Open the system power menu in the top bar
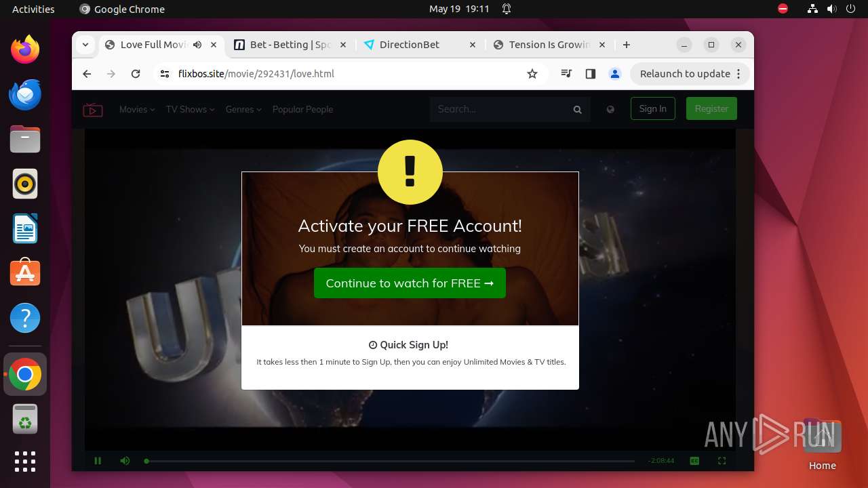The height and width of the screenshot is (488, 868). pos(851,9)
